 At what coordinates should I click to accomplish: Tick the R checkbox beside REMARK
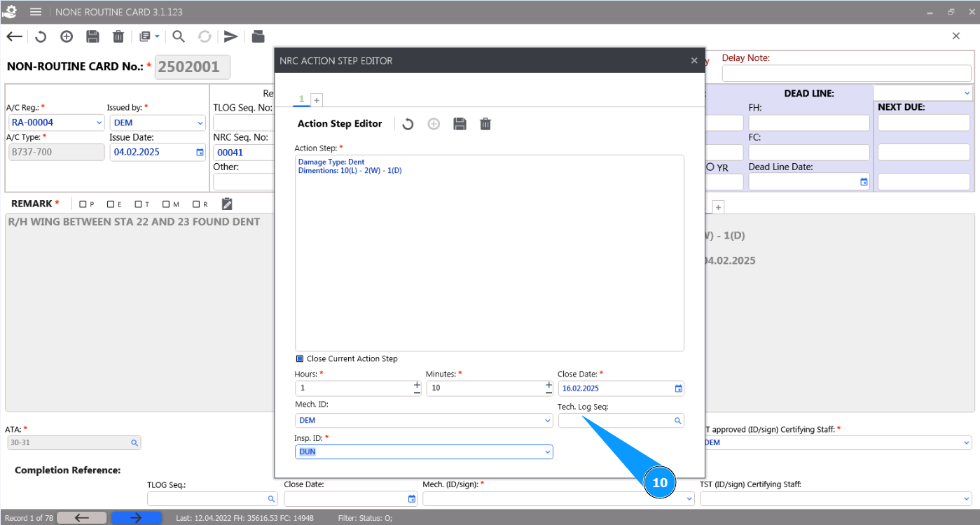(196, 204)
